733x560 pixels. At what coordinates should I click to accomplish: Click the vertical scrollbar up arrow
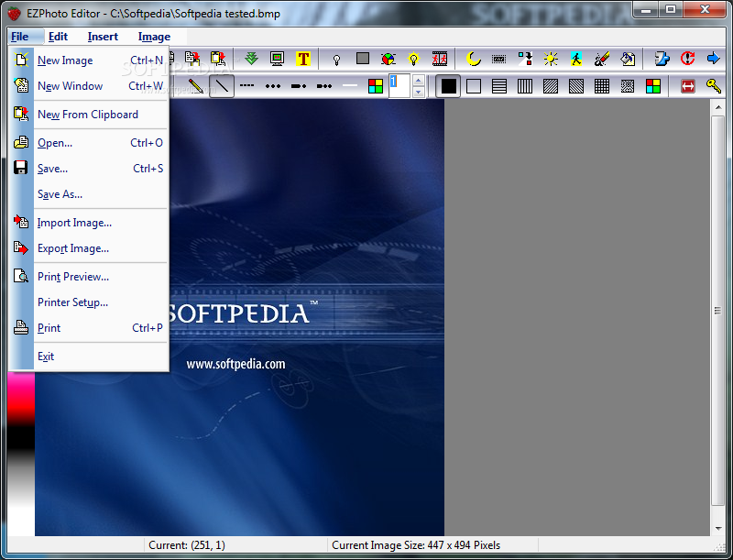point(718,107)
